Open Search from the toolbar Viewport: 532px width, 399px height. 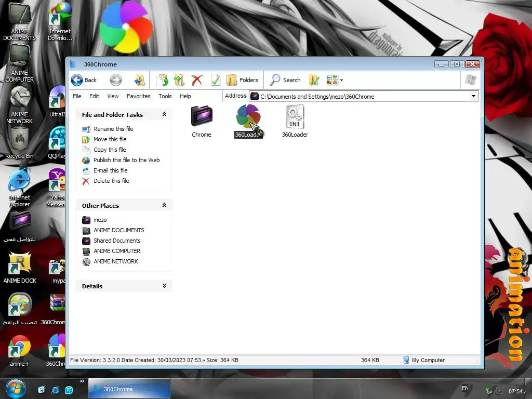tap(285, 80)
